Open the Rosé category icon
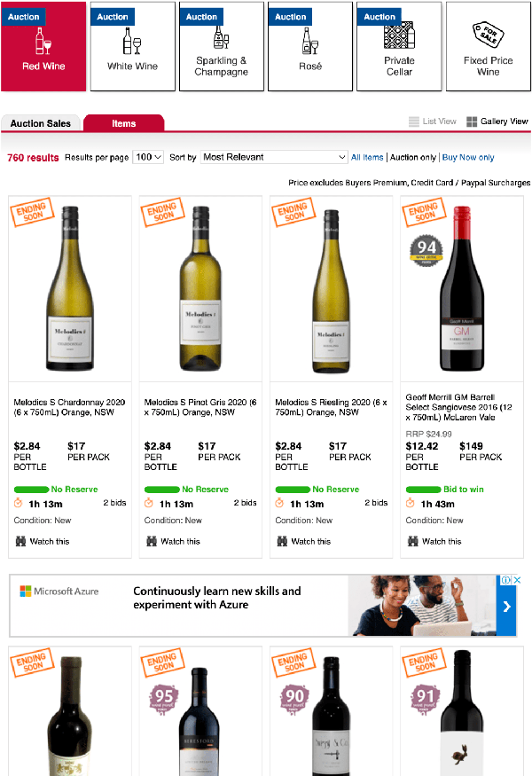Viewport: 532px width, 776px height. click(309, 41)
